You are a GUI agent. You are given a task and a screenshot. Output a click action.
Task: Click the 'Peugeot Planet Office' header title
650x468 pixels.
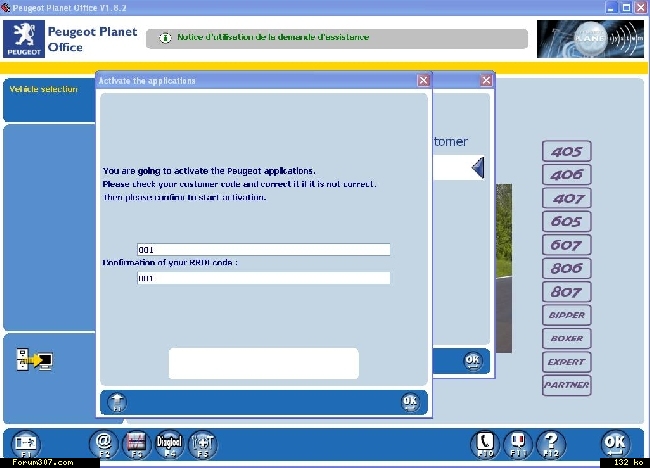point(92,39)
